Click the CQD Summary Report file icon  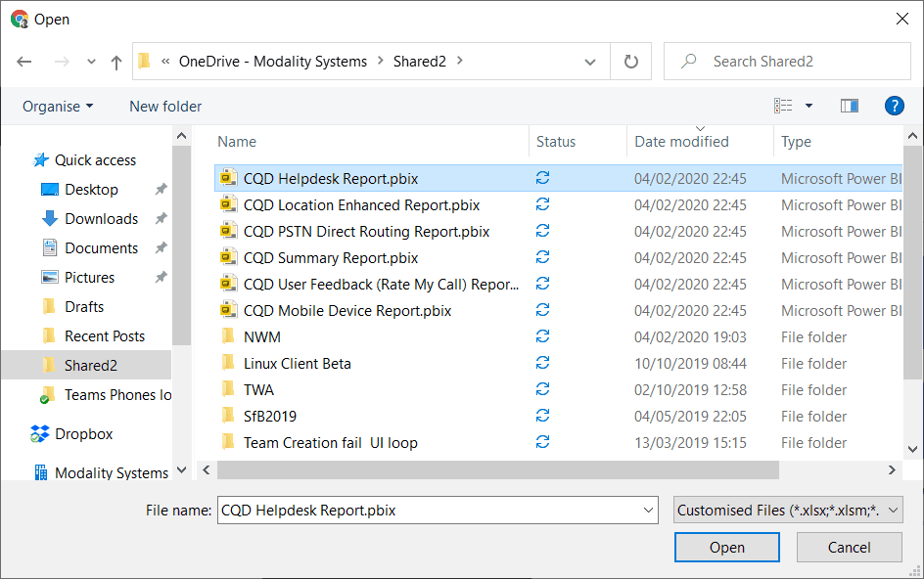click(x=228, y=258)
